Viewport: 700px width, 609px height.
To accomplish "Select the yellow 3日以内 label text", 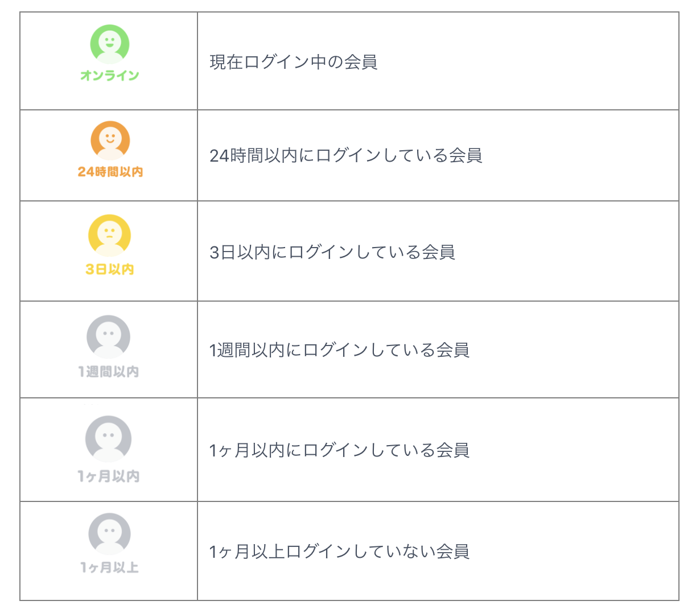I will tap(110, 269).
